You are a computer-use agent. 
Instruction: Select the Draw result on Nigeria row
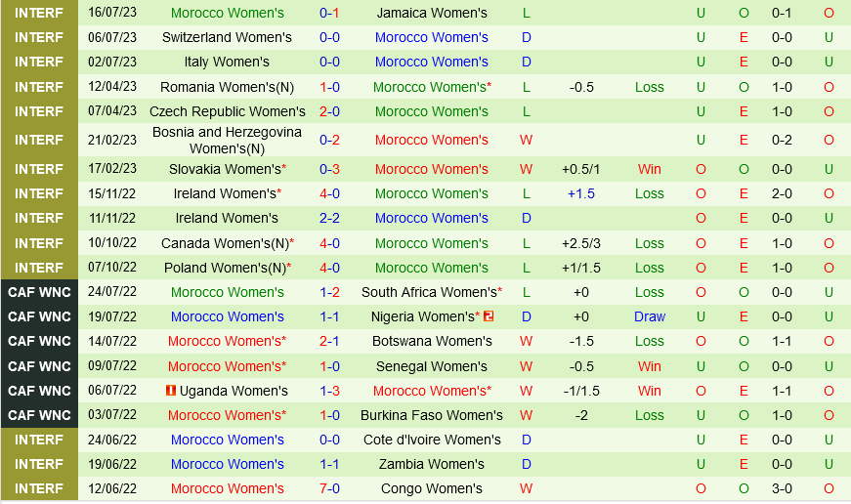(649, 316)
